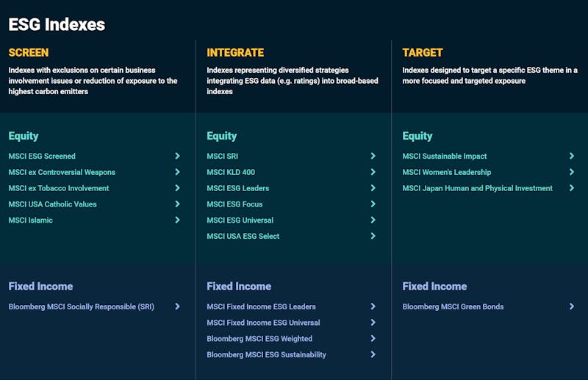Open the MSCI SRI index link
Screen dimensions: 588x380
(223, 156)
